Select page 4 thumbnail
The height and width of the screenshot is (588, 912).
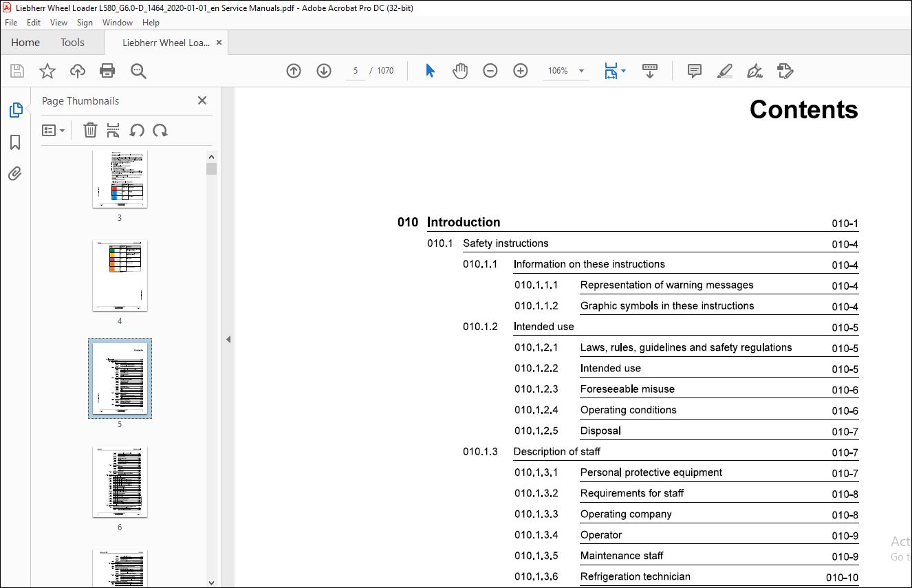click(x=120, y=275)
